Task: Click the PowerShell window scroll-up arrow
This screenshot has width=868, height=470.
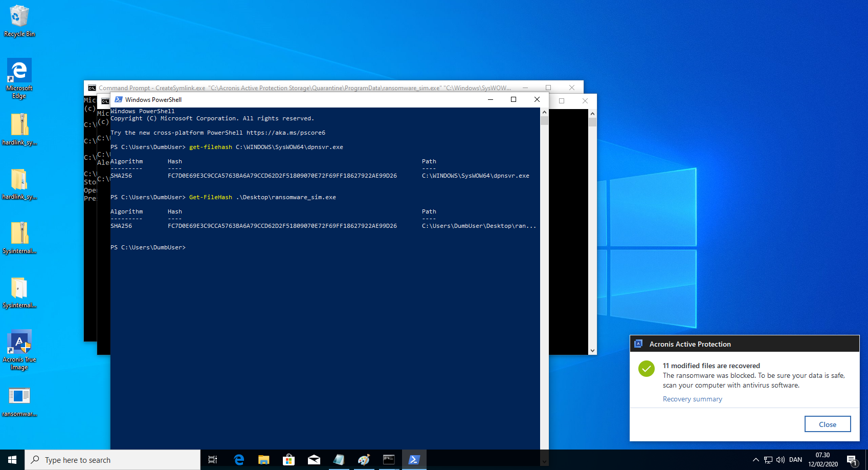Action: (x=544, y=112)
